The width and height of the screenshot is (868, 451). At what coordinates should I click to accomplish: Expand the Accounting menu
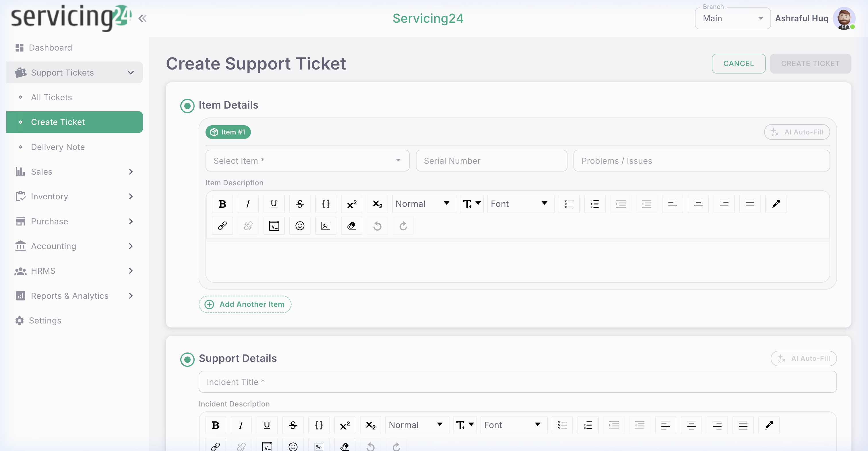click(x=74, y=246)
